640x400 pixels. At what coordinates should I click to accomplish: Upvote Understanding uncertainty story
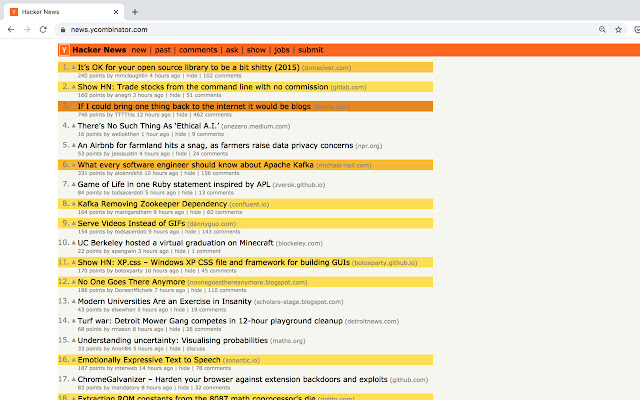pos(74,340)
